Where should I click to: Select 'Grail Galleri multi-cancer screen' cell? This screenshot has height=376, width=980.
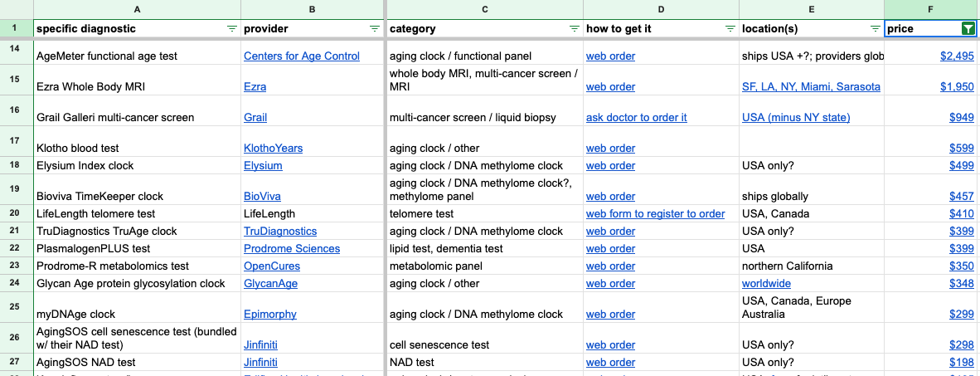138,110
